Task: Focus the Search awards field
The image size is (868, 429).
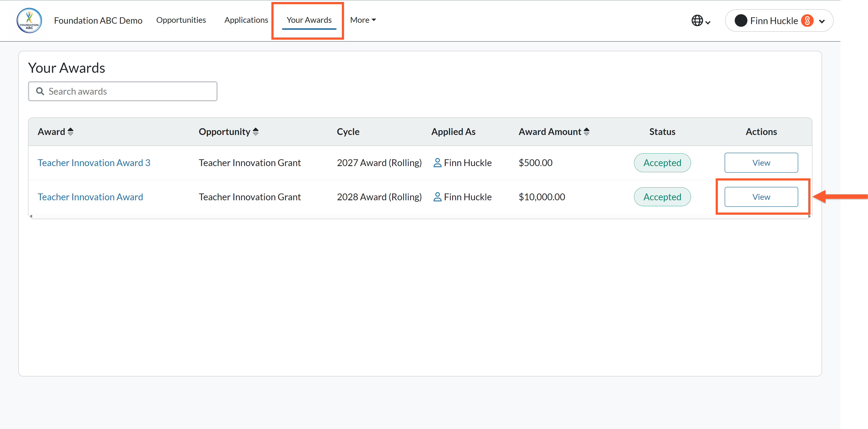Action: (123, 91)
